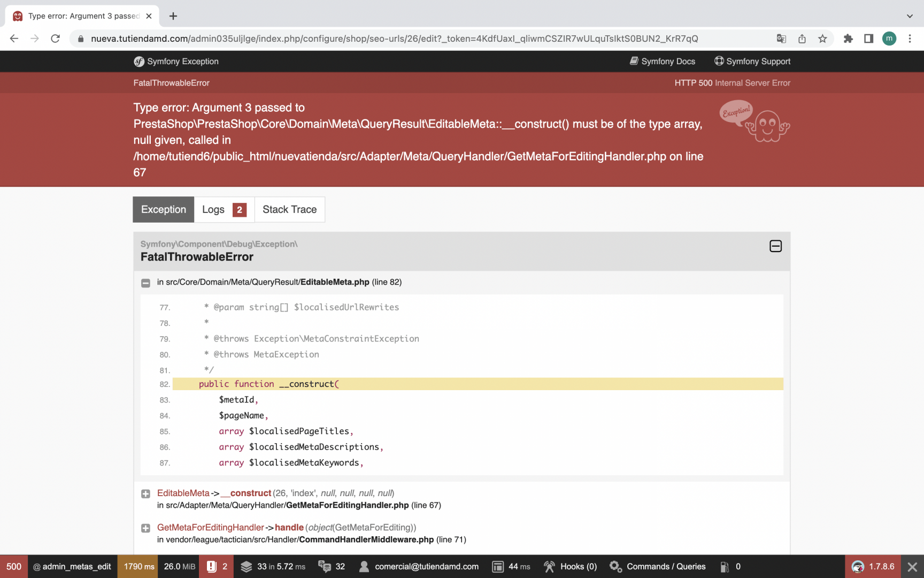Click code line 85 'array $localisedPageTitles,'

click(286, 431)
